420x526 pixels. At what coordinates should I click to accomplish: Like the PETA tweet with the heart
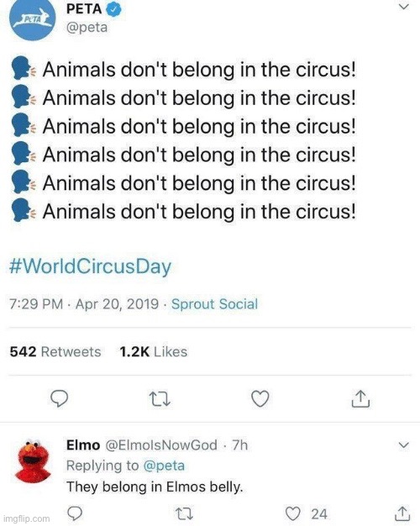(x=260, y=398)
